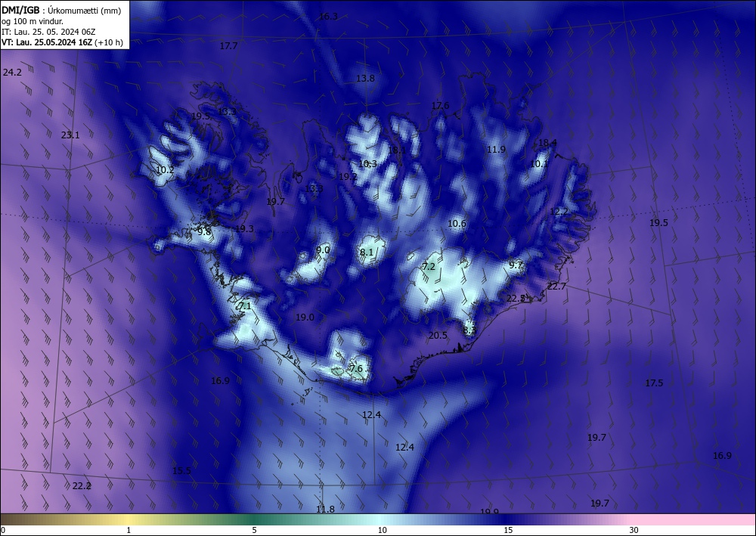Click the 9.0 value label

(x=323, y=249)
